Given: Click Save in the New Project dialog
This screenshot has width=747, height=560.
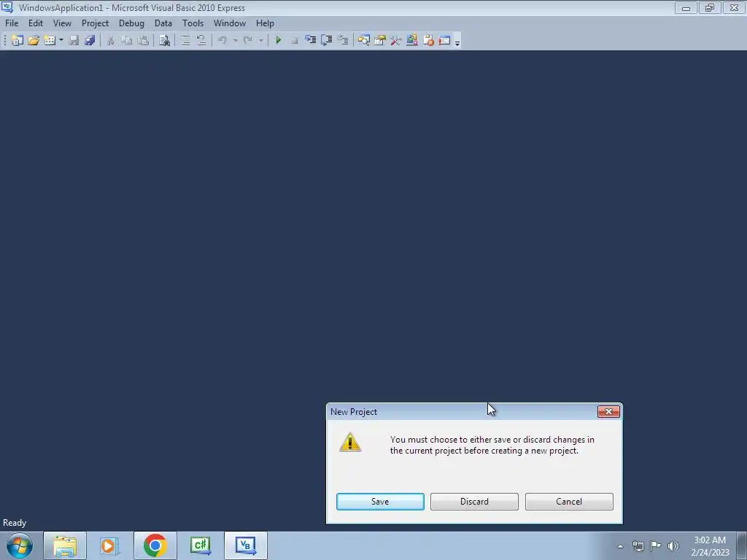Looking at the screenshot, I should pos(380,502).
